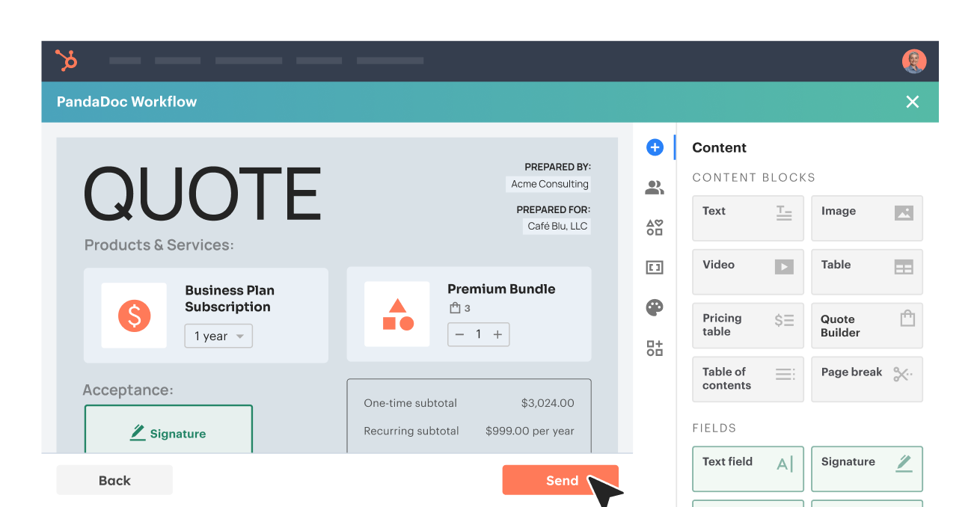Click the One-time subtotal label
Viewport: 980px width, 507px height.
[410, 403]
